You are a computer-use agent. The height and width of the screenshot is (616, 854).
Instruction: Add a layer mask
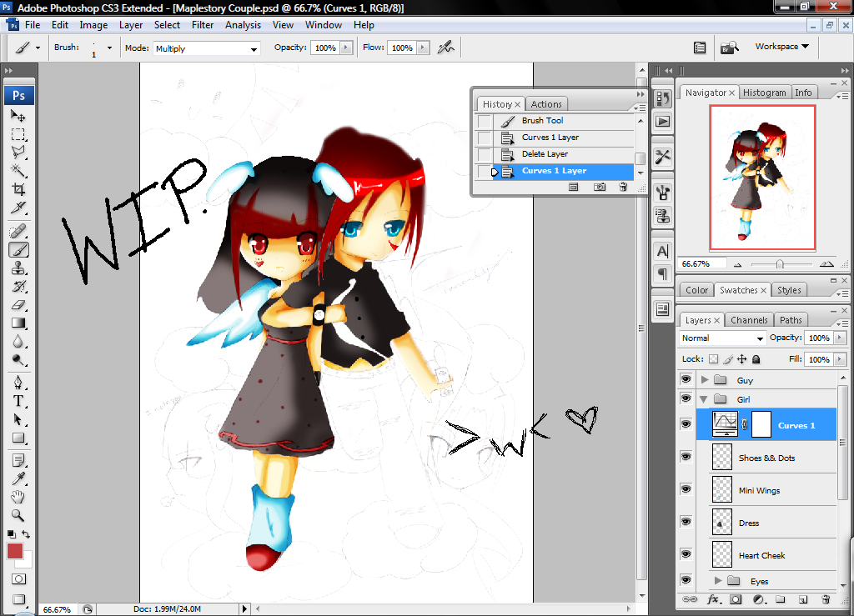coord(736,599)
